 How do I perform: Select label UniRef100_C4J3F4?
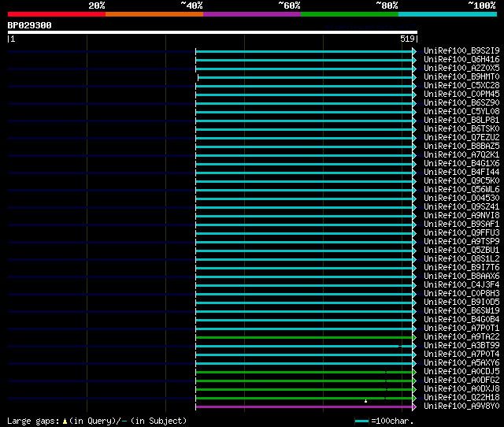(461, 285)
